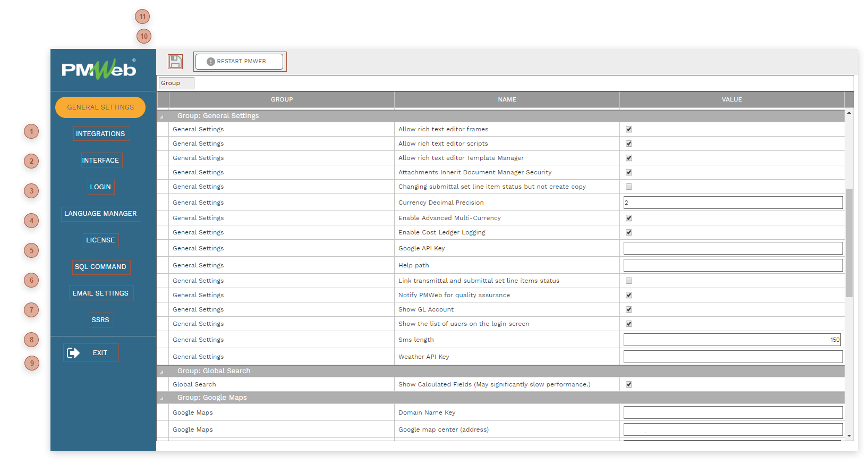Select 'Help path' name cell
868x463 pixels.
pos(507,265)
